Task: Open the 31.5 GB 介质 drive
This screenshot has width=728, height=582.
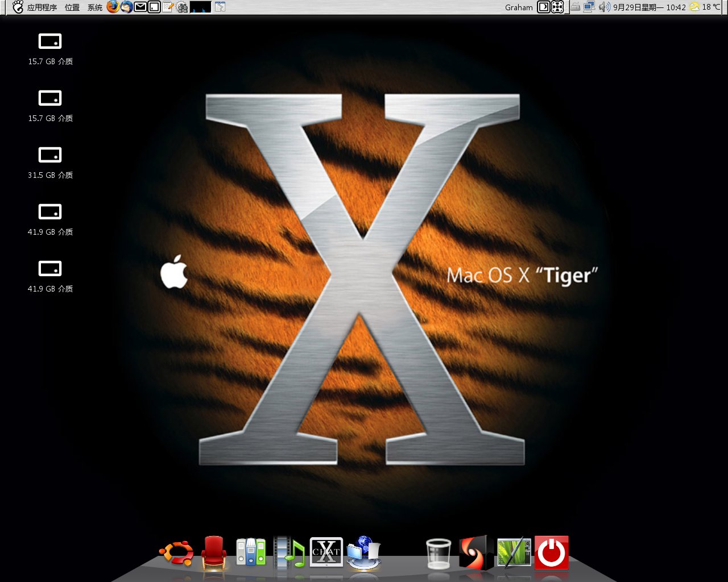Action: 50,162
